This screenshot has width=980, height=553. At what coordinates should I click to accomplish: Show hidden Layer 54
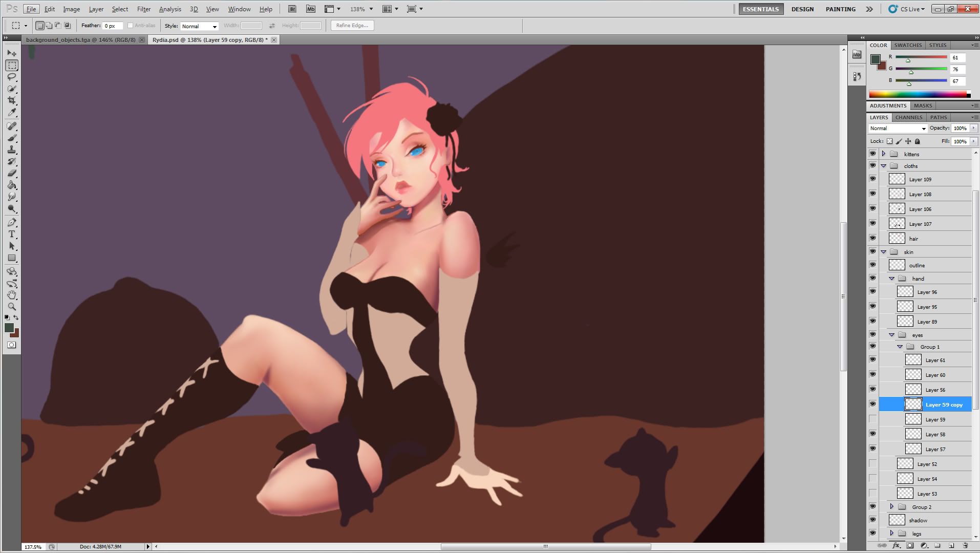(x=873, y=478)
